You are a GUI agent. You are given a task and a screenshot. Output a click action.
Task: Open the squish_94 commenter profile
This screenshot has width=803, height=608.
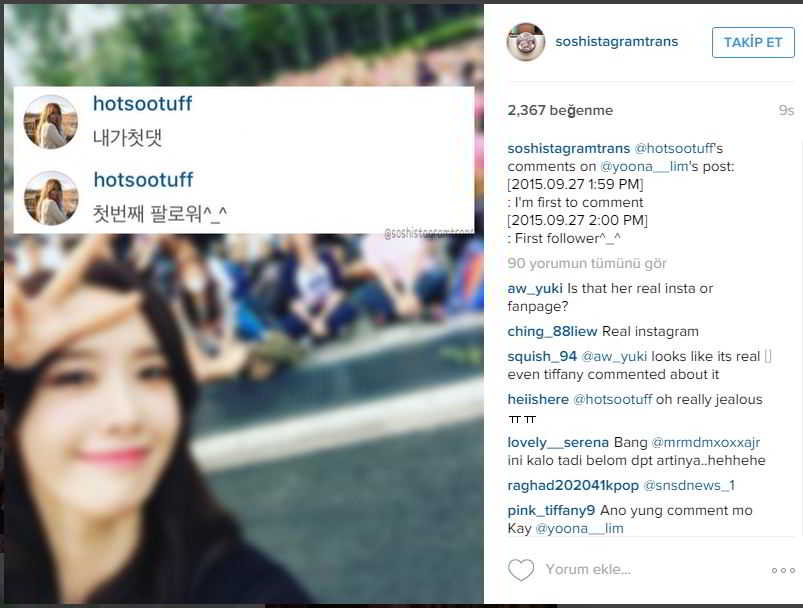[542, 357]
